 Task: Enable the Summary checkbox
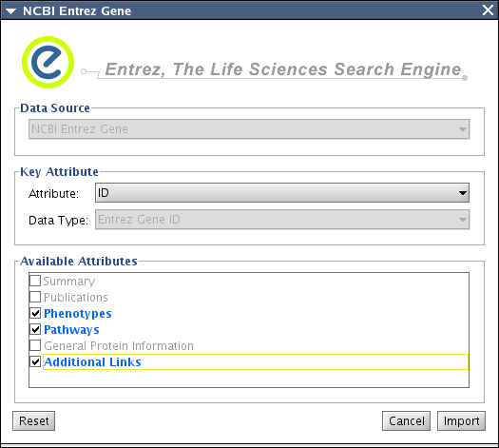point(35,281)
